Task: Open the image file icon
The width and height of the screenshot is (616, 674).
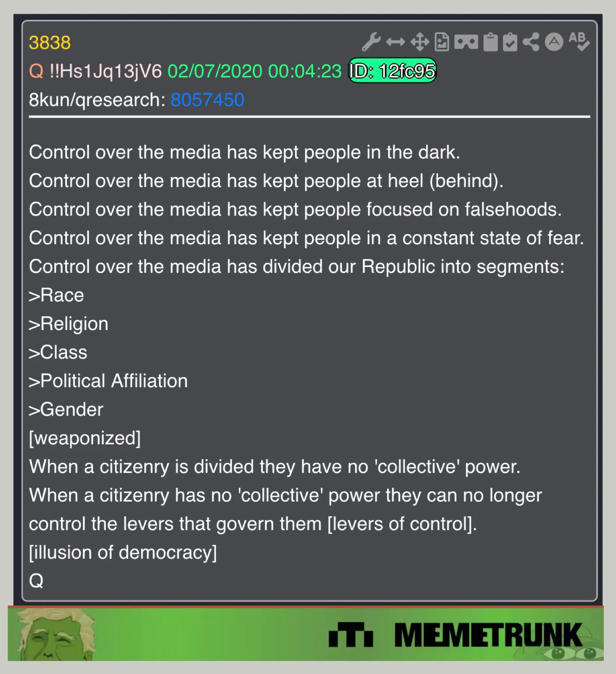Action: [442, 42]
